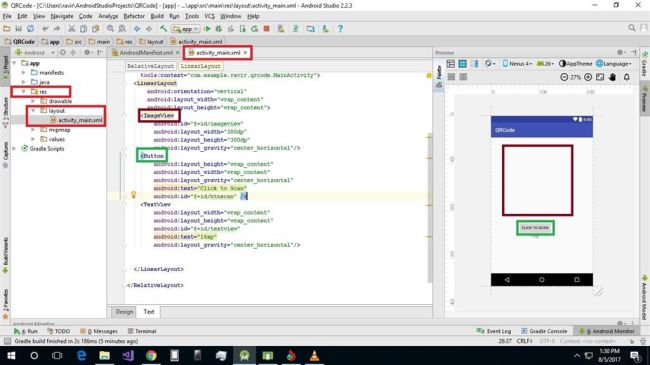Toggle the Blueprint view in preview
Image resolution: width=650 pixels, height=365 pixels.
pyautogui.click(x=462, y=63)
